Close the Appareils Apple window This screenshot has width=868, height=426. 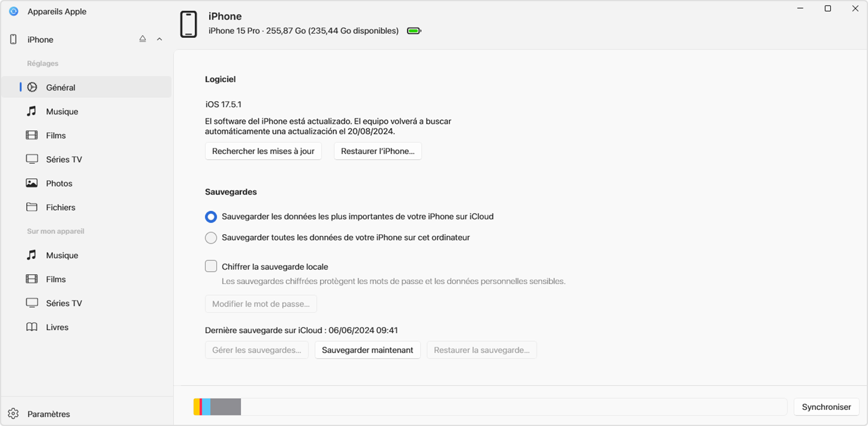coord(855,8)
